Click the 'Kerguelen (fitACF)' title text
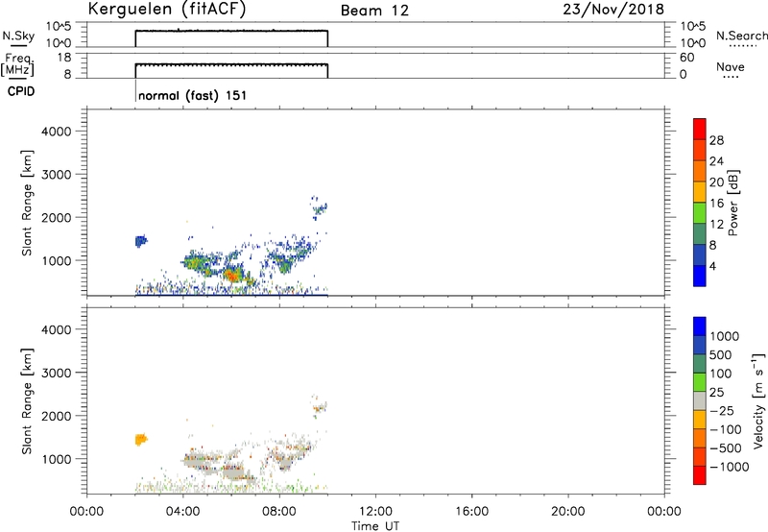This screenshot has height=532, width=768. 167,10
